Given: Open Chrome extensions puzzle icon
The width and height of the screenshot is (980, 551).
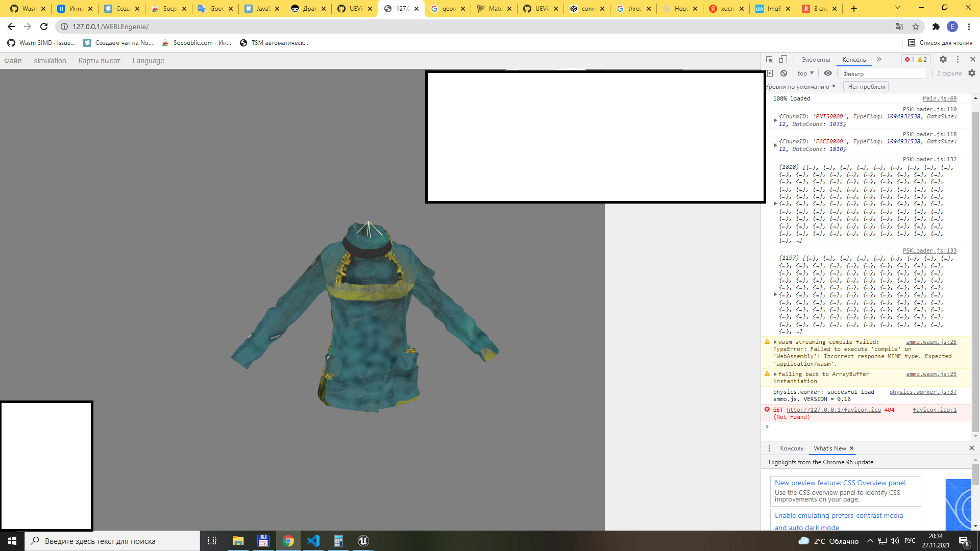Looking at the screenshot, I should point(936,27).
